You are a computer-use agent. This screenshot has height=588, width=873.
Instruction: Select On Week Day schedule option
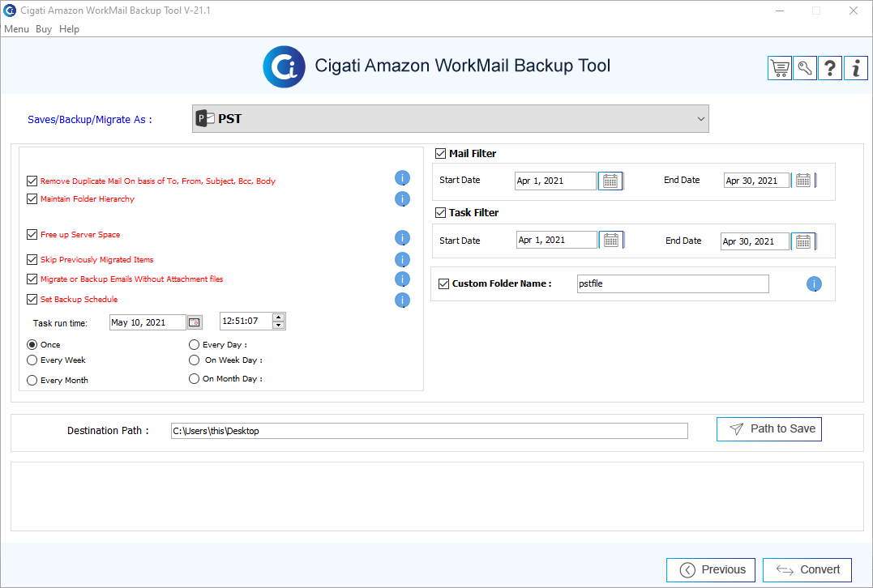pos(195,360)
